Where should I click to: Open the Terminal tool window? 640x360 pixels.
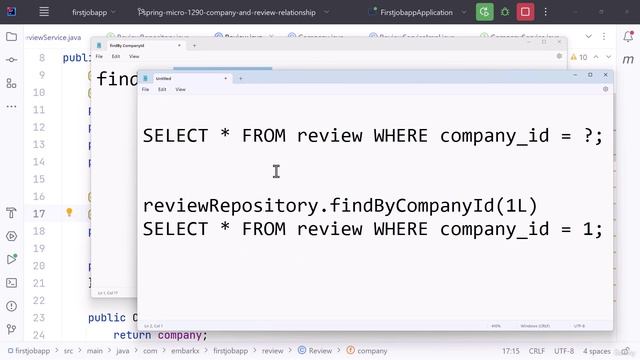point(11,282)
